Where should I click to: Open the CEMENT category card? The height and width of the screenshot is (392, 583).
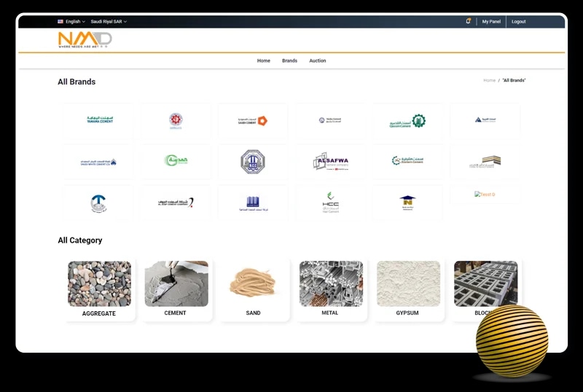(176, 289)
